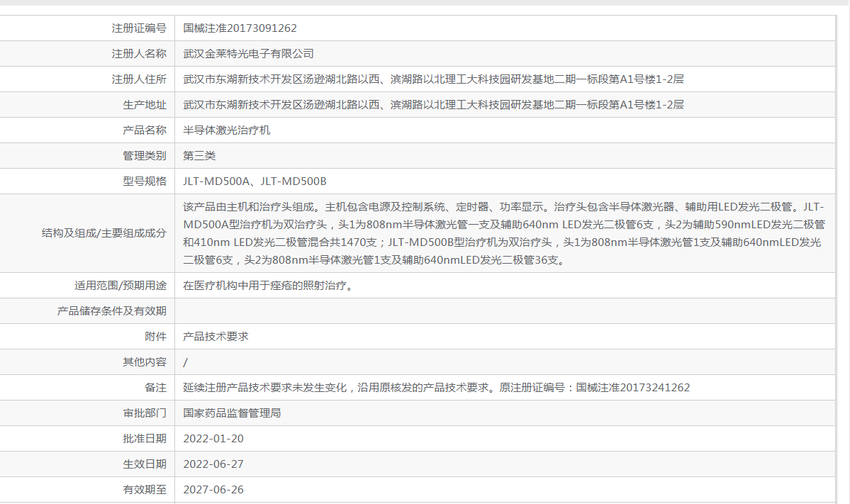Click the 注册人住所 address value
The image size is (850, 504).
click(433, 79)
